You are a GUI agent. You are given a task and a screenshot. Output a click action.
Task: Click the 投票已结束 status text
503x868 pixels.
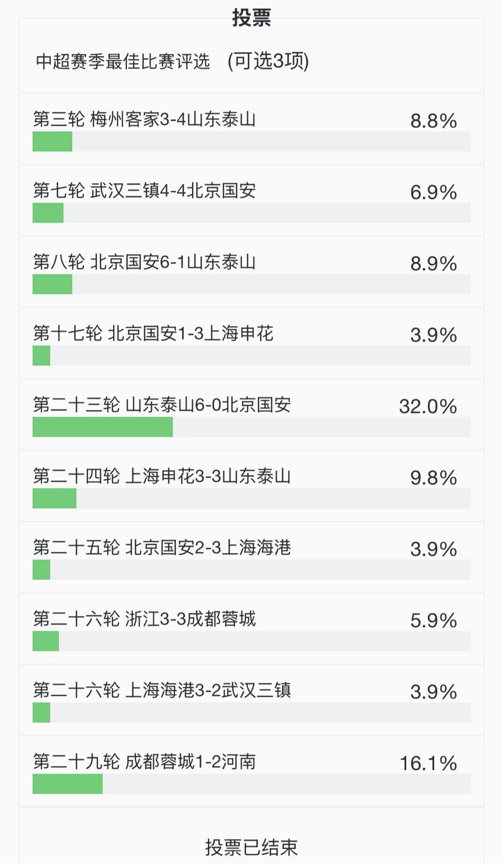coord(251,847)
